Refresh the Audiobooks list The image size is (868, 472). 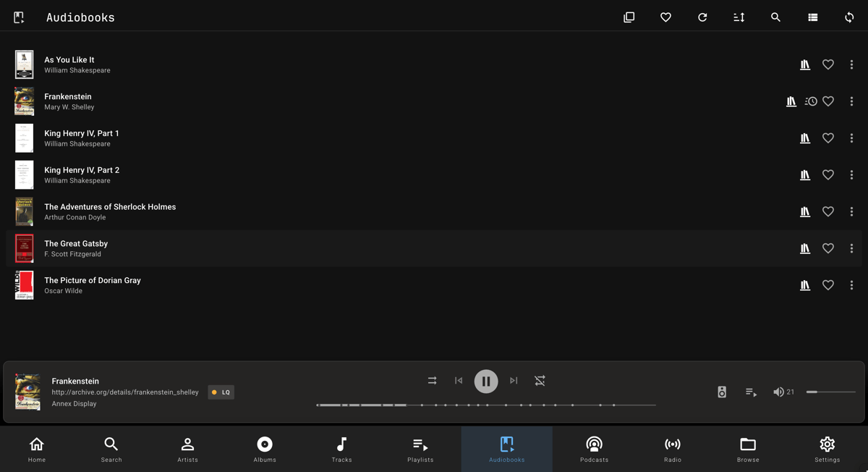point(702,17)
